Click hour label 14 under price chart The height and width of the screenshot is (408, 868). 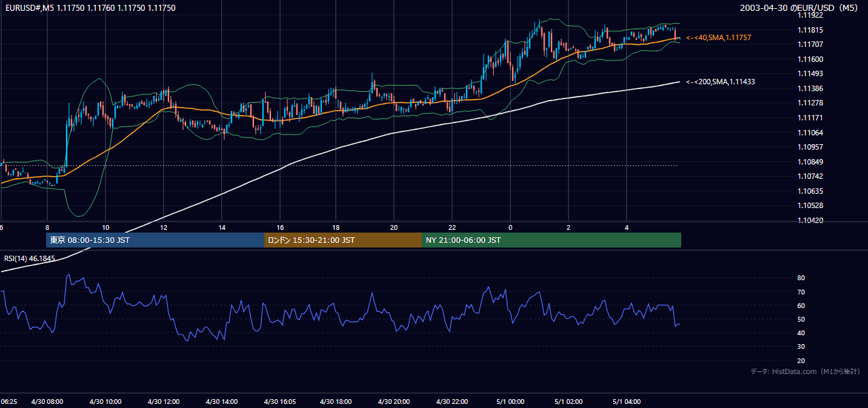(222, 228)
